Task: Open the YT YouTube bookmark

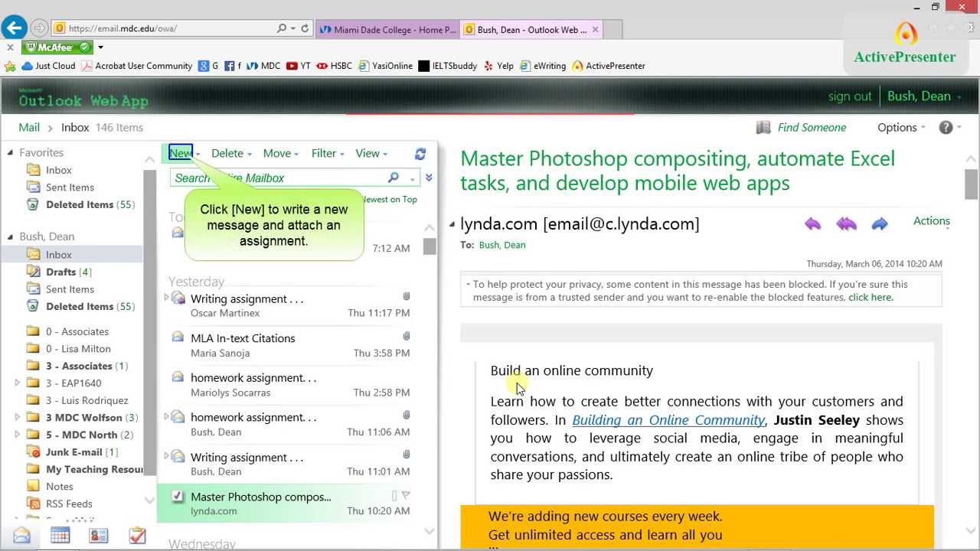Action: coord(299,66)
